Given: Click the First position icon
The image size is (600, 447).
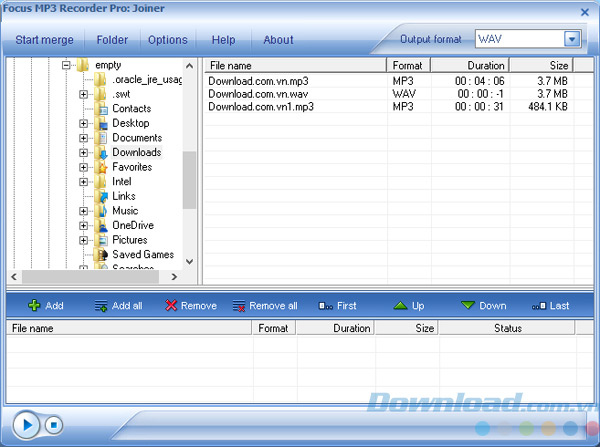Looking at the screenshot, I should [x=326, y=306].
